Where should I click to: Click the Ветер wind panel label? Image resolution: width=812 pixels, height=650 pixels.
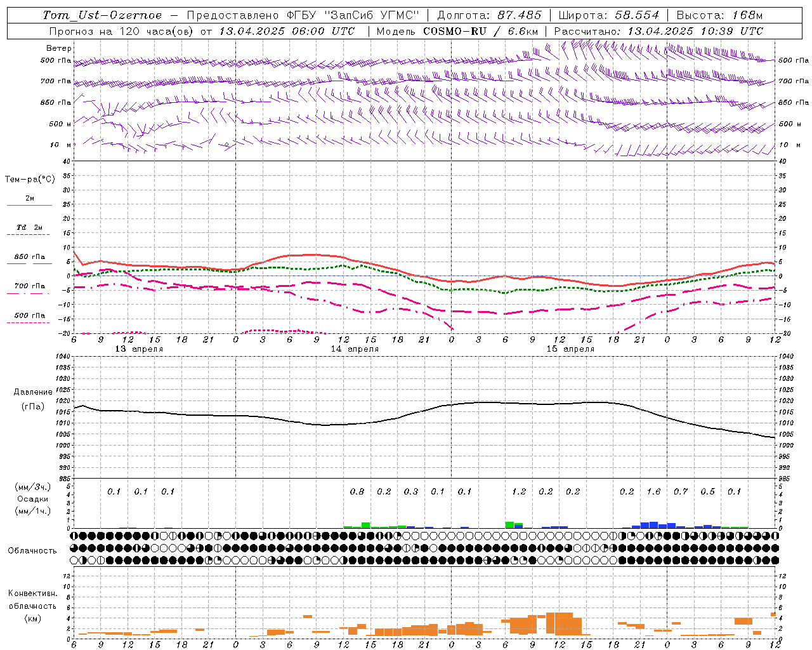59,48
